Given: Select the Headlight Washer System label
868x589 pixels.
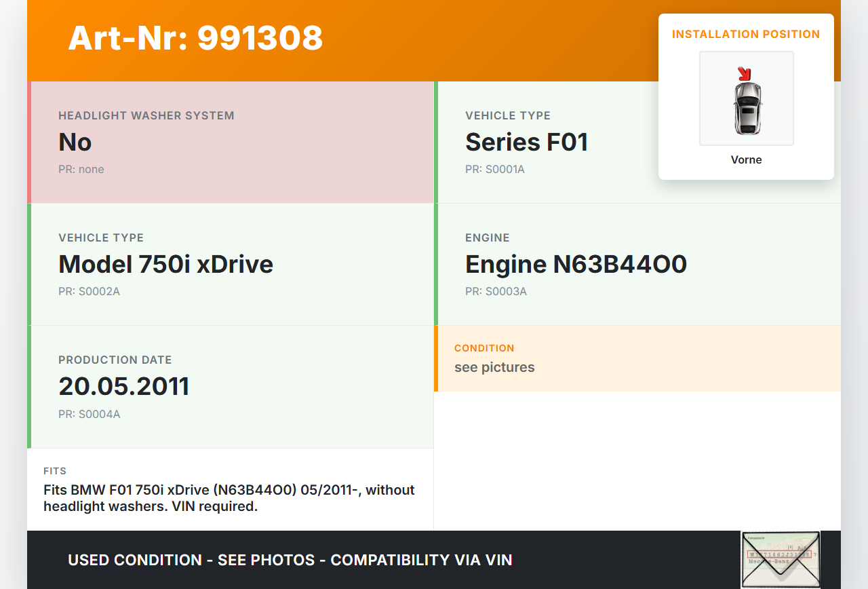Looking at the screenshot, I should (146, 115).
